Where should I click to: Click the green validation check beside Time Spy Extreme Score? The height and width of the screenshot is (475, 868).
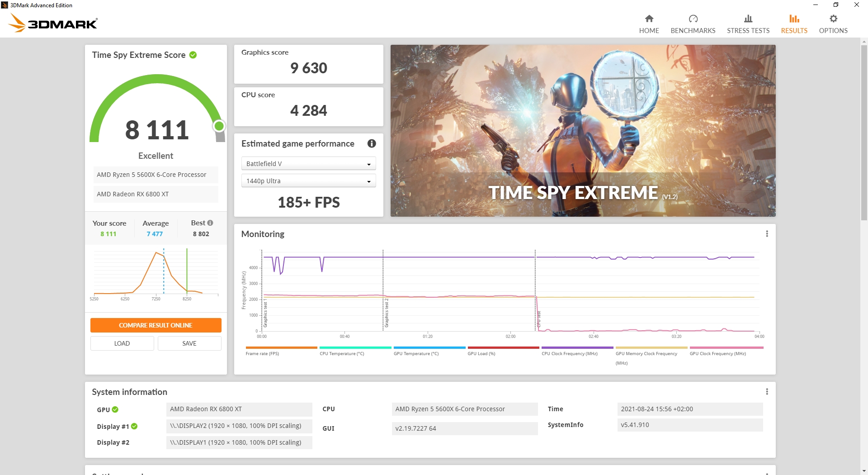[193, 55]
